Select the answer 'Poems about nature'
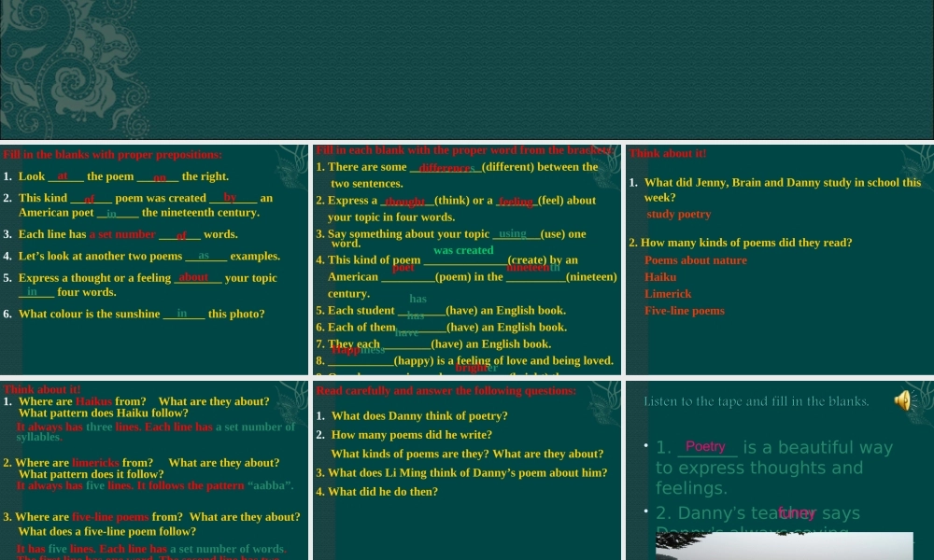934x560 pixels. 696,260
